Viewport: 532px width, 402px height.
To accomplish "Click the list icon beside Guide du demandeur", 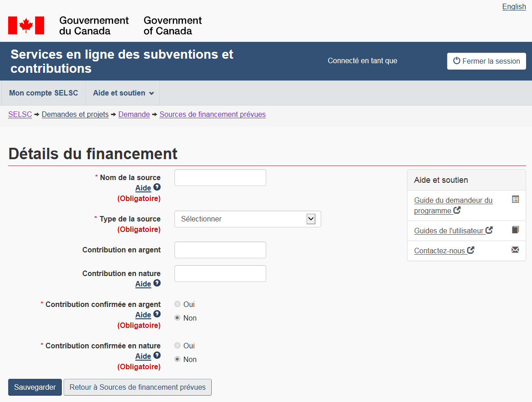I will [515, 199].
